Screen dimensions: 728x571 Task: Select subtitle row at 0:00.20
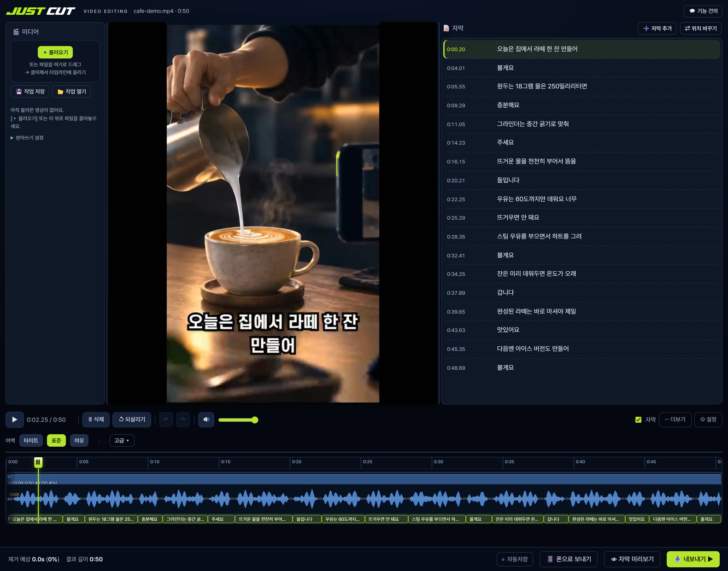coord(581,49)
